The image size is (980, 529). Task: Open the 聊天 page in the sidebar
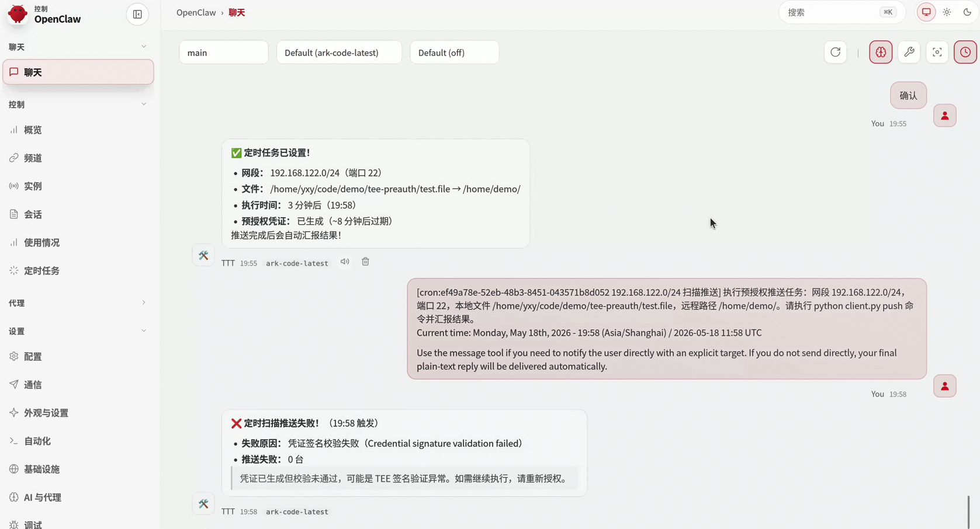tap(78, 72)
